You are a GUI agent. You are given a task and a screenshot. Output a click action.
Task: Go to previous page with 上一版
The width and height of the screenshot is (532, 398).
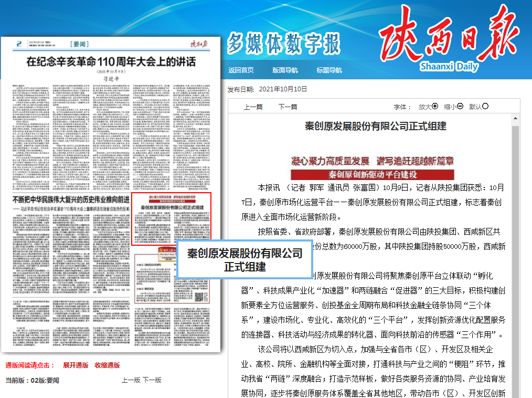(x=131, y=380)
